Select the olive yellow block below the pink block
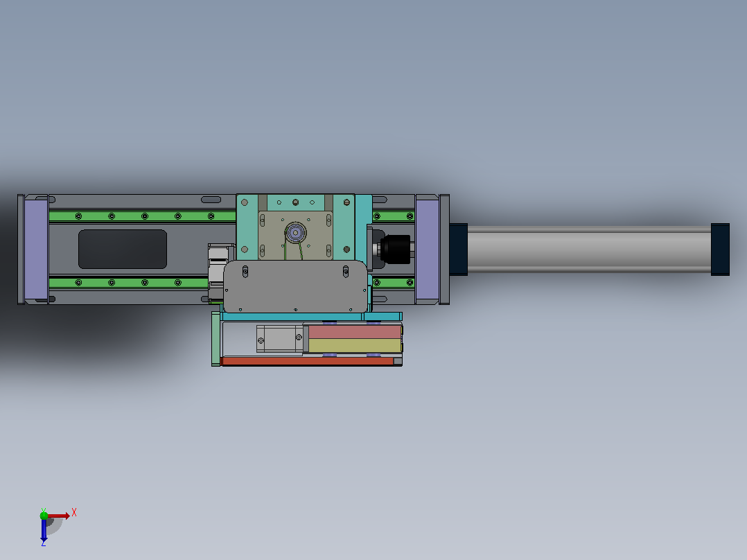 coord(355,346)
